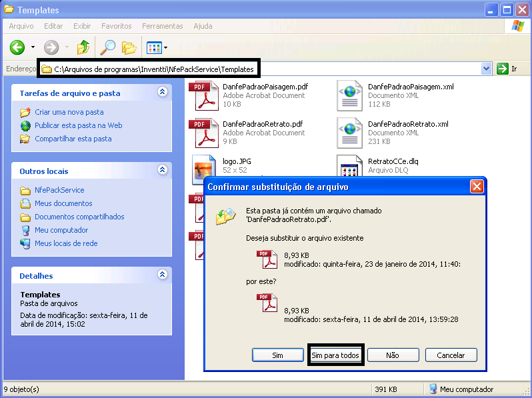Select the DanfePadraoRetrato.xml file icon

click(349, 133)
